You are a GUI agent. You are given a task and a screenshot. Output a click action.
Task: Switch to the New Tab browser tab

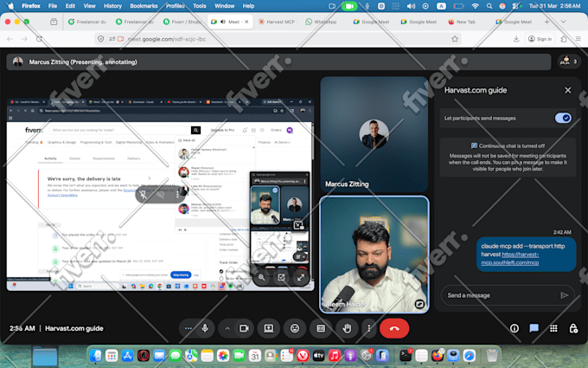462,22
